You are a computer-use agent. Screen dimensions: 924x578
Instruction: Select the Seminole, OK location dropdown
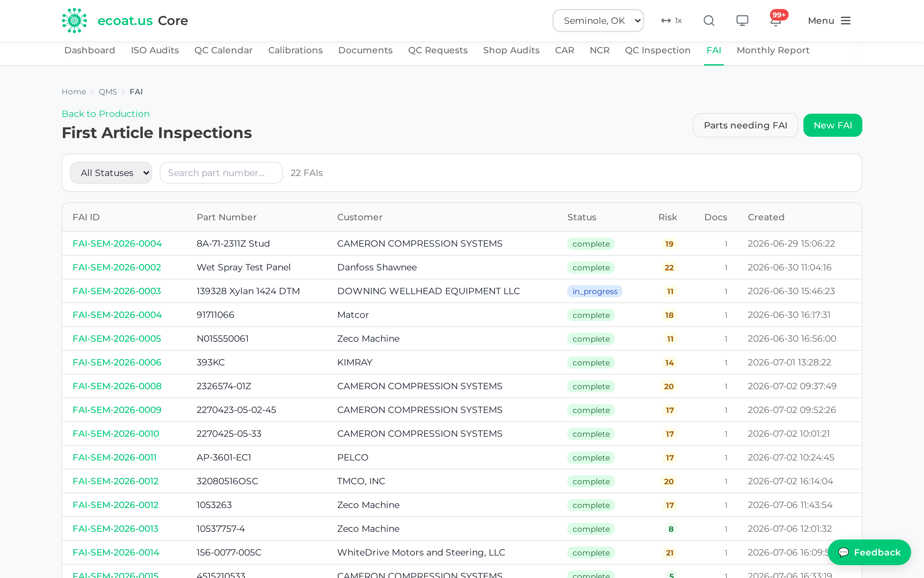(x=598, y=21)
